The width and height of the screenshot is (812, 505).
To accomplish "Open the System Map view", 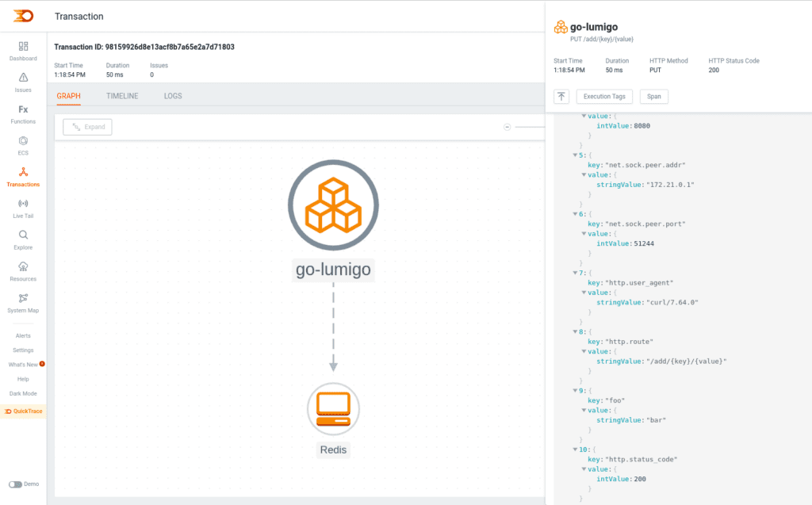I will [23, 304].
